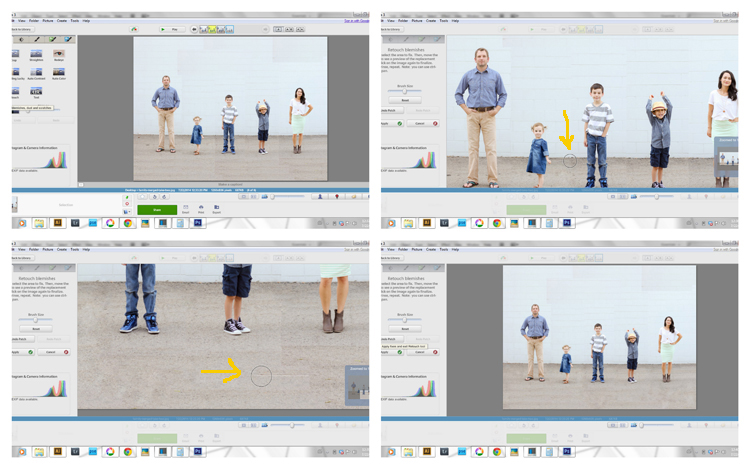The image size is (750, 469).
Task: Click Email icon in top-left screenshot
Action: coord(185,208)
